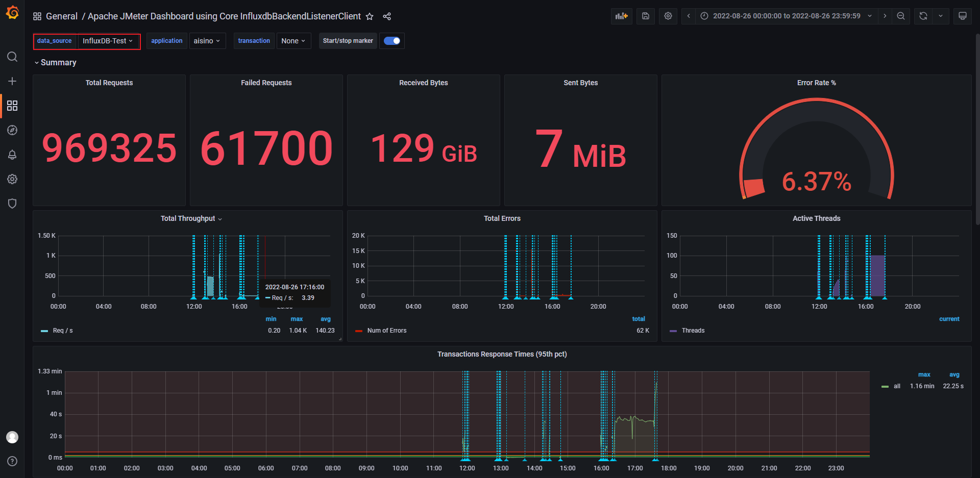Open the Server Admin shield icon
The height and width of the screenshot is (478, 980).
click(12, 204)
